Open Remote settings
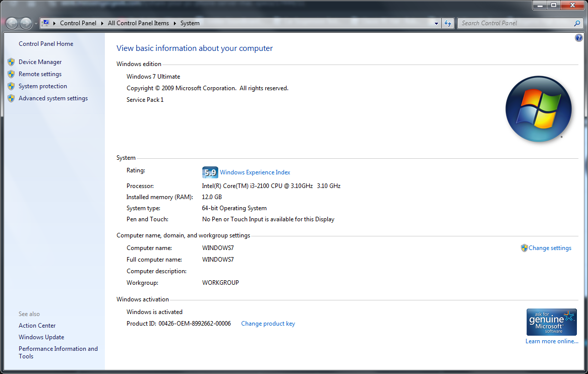 pos(40,74)
